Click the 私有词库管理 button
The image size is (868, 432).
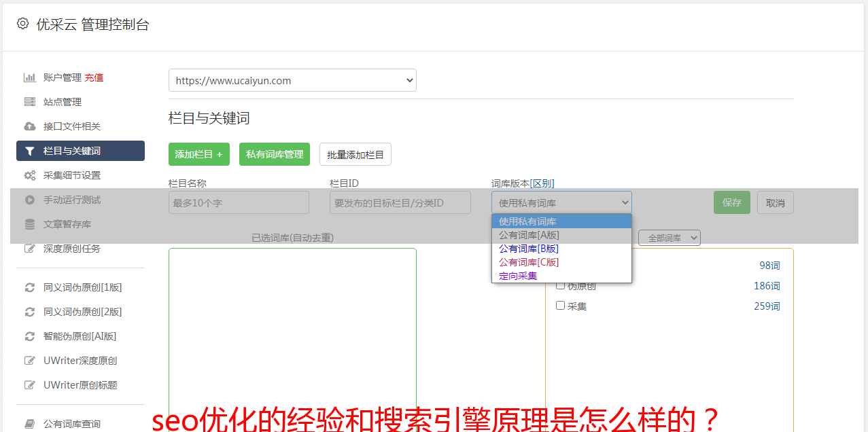pos(275,154)
